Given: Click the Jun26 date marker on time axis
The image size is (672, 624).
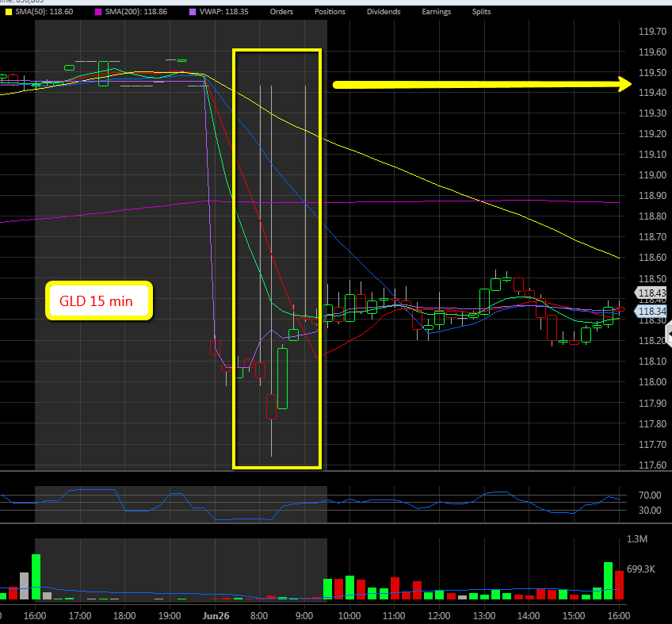Looking at the screenshot, I should tap(216, 614).
